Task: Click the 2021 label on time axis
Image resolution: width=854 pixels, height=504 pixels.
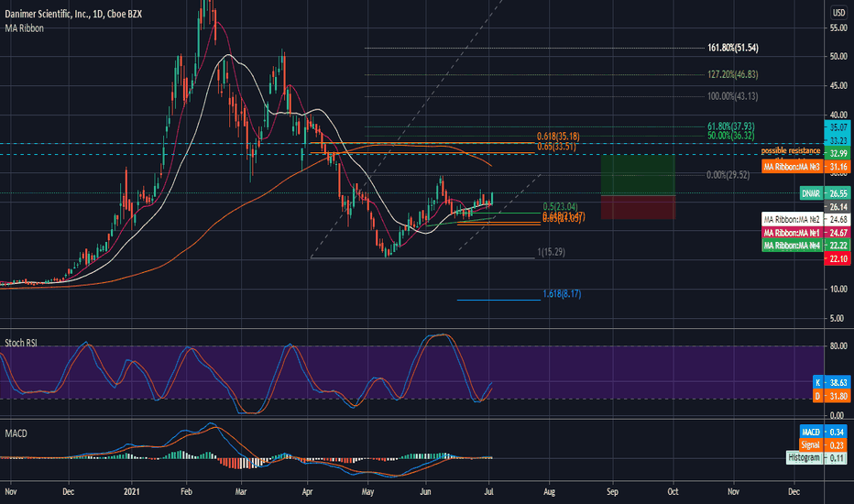Action: [x=132, y=491]
